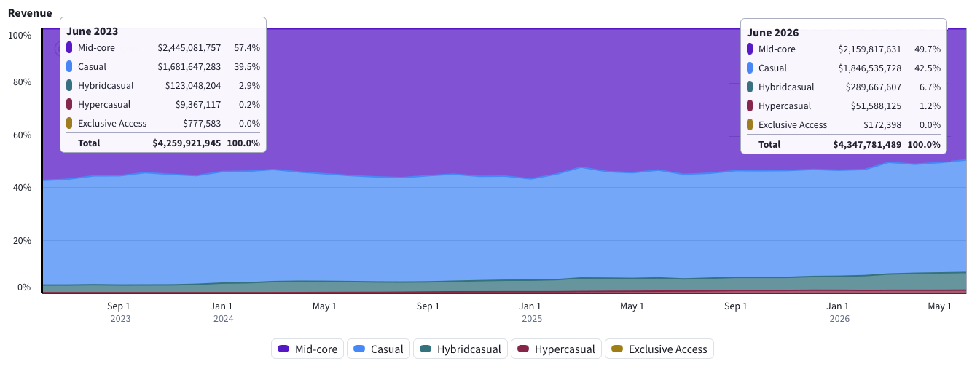980x369 pixels.
Task: Click the June 2026 tooltip heading
Action: click(773, 33)
